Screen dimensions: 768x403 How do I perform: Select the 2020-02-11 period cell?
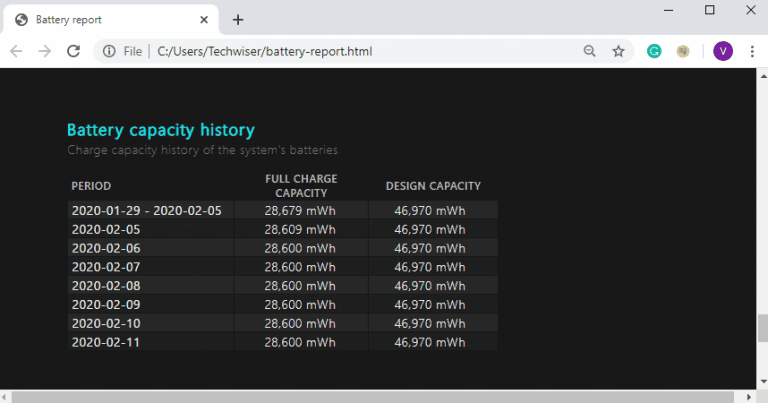tap(150, 342)
